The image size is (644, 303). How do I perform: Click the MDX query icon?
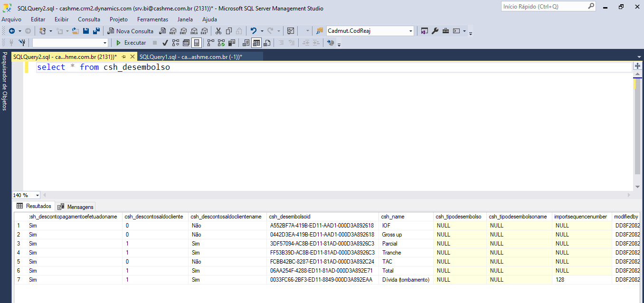pos(172,31)
